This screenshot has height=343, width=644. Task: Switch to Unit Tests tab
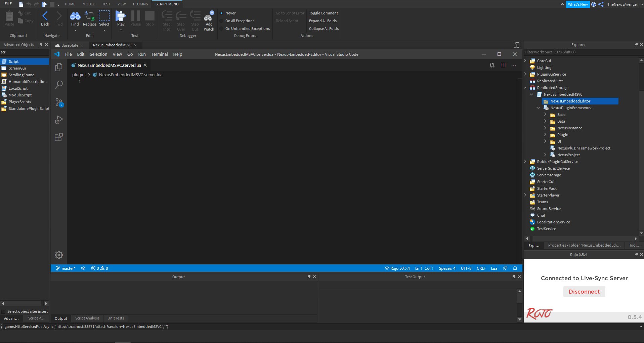click(116, 318)
